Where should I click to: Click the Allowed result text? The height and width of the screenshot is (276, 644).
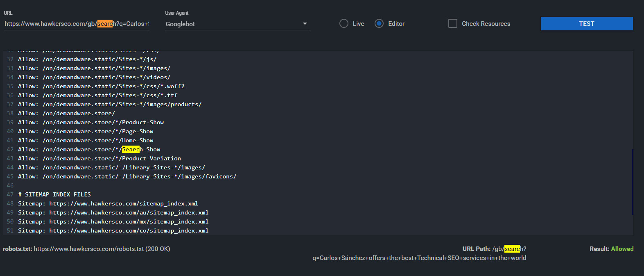click(x=622, y=249)
